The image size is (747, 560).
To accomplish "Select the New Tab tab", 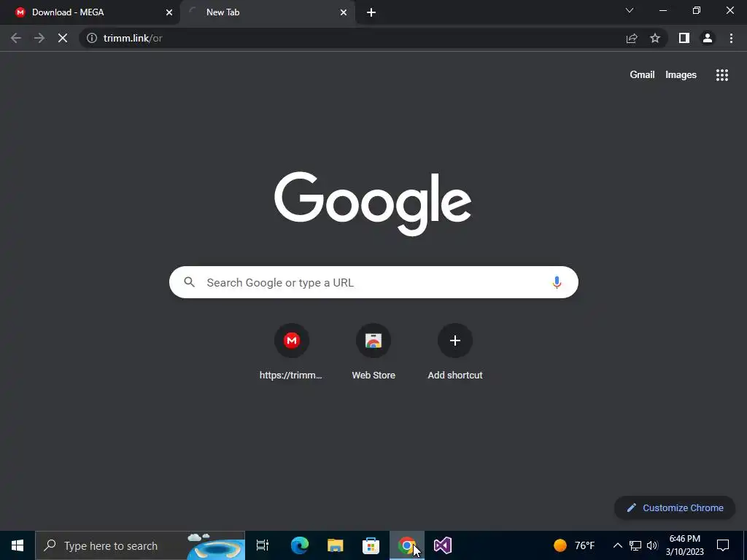I will click(268, 12).
